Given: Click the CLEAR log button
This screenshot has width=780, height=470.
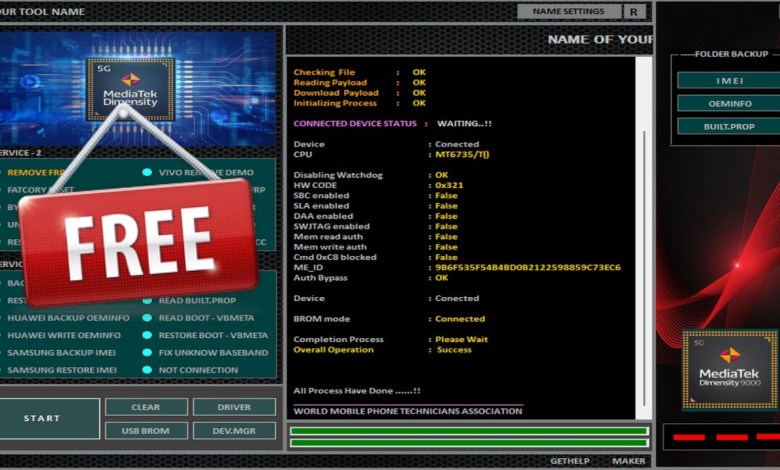Looking at the screenshot, I should pos(146,407).
